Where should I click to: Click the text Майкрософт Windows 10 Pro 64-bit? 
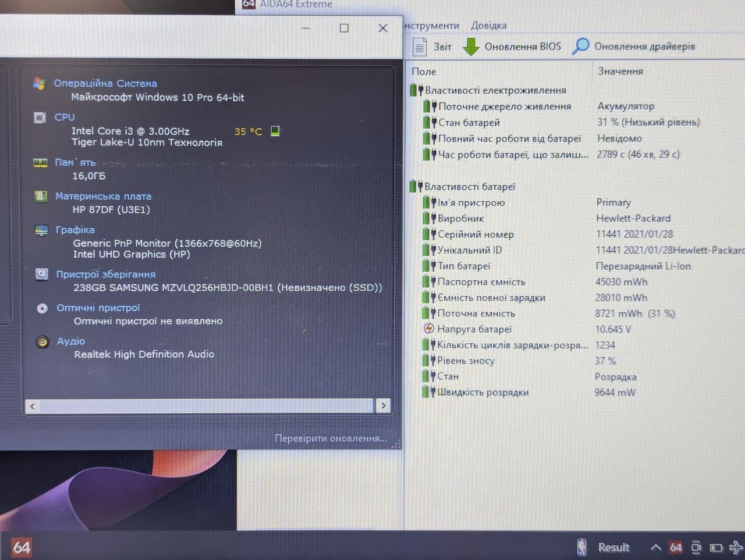point(158,98)
